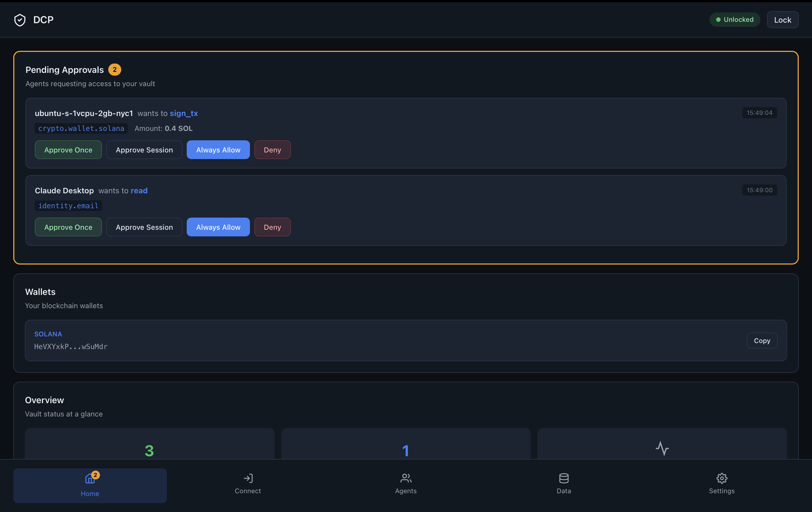Switch to the Data tab label
Screen dimensions: 812x512
[x=564, y=491]
